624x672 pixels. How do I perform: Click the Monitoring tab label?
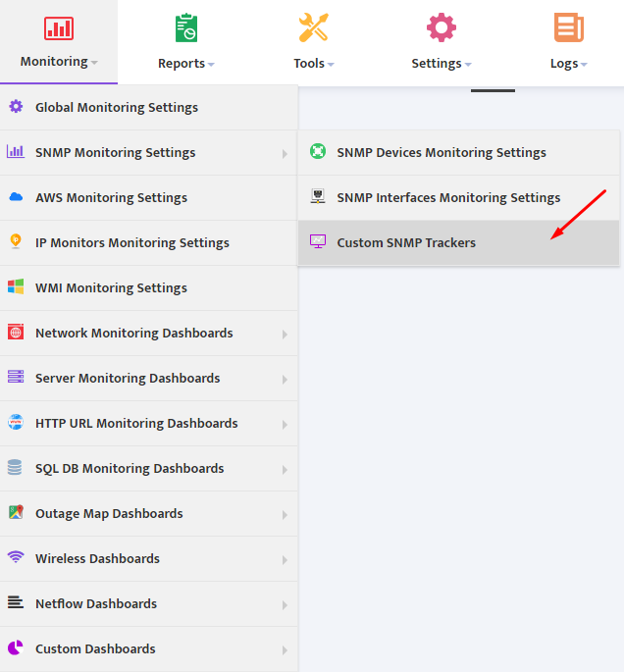point(54,62)
